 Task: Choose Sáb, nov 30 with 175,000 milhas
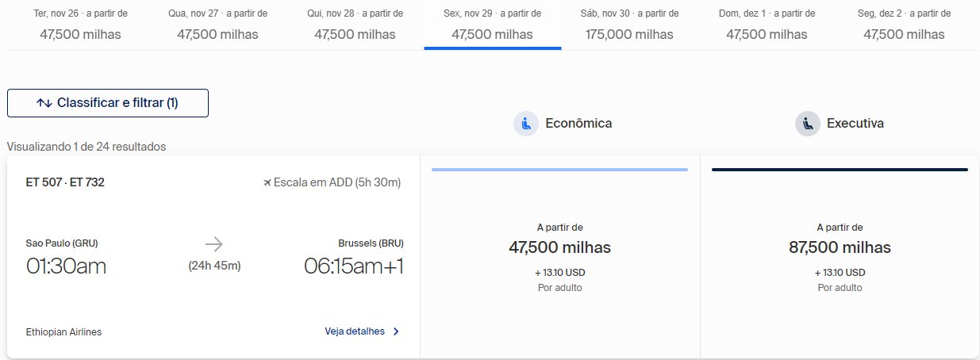coord(629,25)
